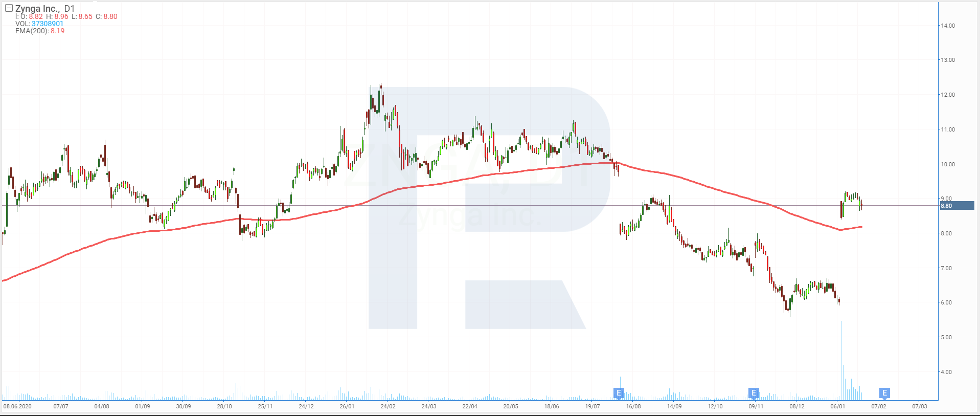Click the 16/08 date label

pos(633,406)
